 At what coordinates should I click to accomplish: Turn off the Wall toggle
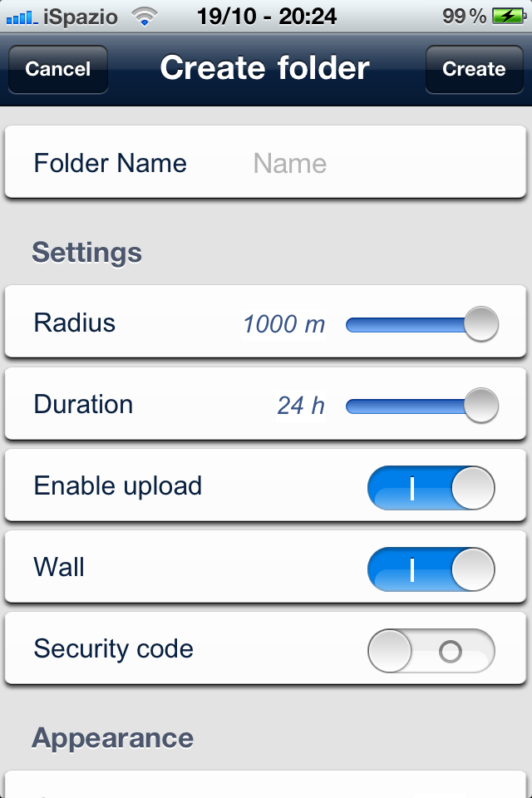(431, 569)
